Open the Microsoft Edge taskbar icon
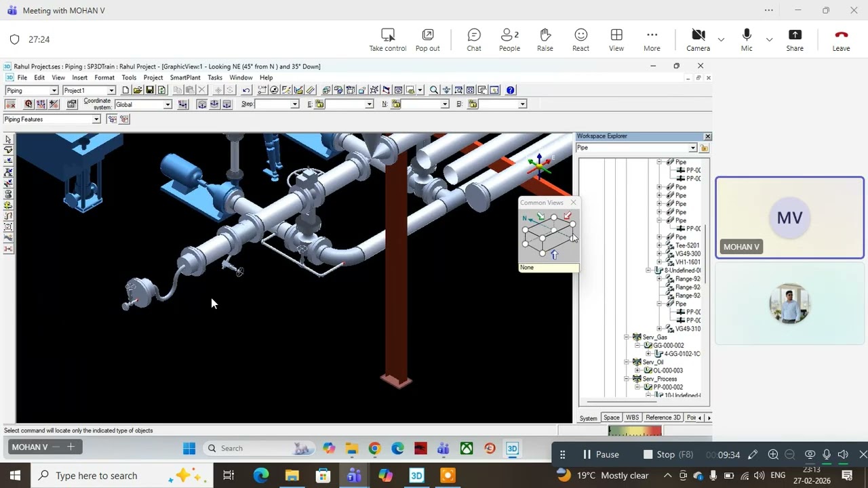The image size is (868, 488). point(261,476)
